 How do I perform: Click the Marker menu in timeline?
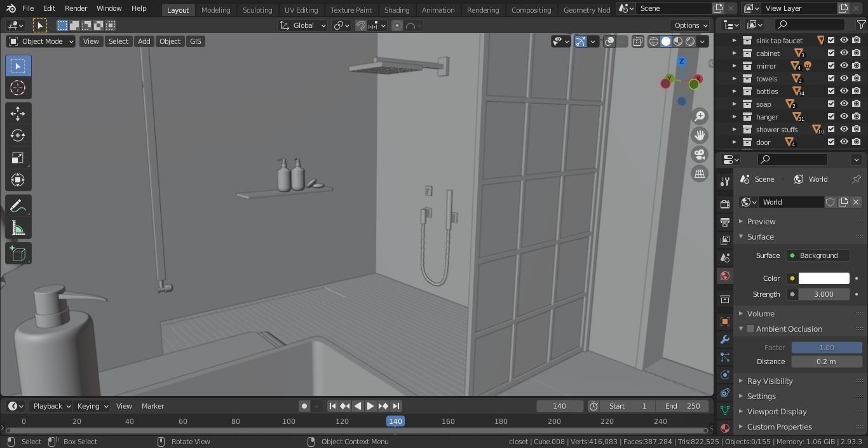coord(153,406)
